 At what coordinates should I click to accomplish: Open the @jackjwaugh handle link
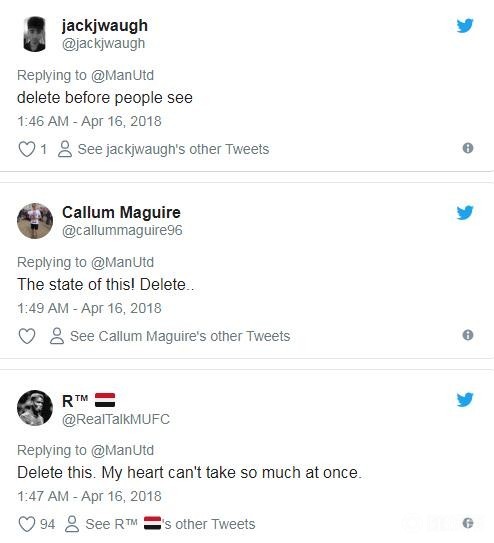point(103,44)
